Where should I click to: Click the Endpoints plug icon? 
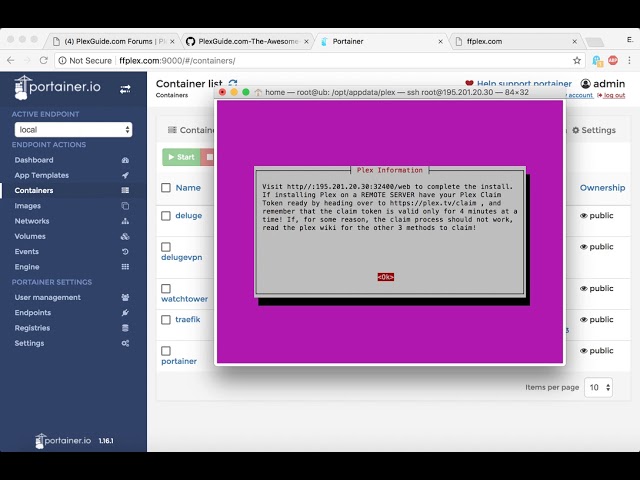tap(125, 313)
